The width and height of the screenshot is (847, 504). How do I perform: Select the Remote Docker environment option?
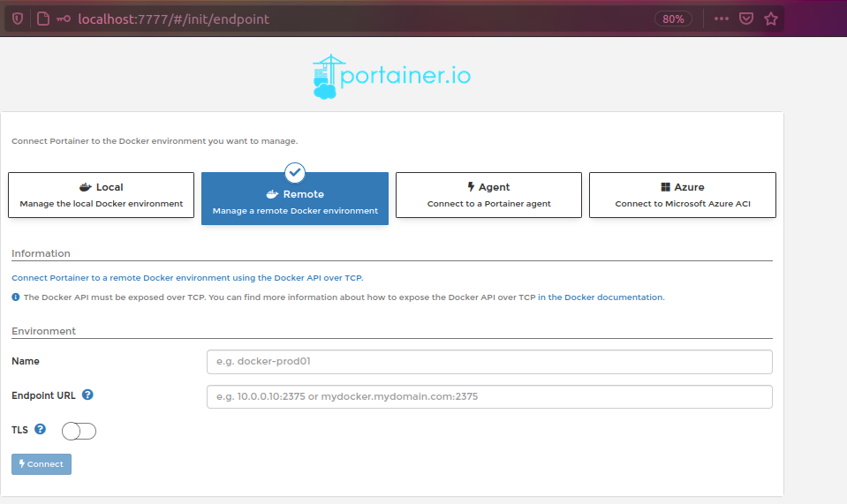tap(295, 199)
